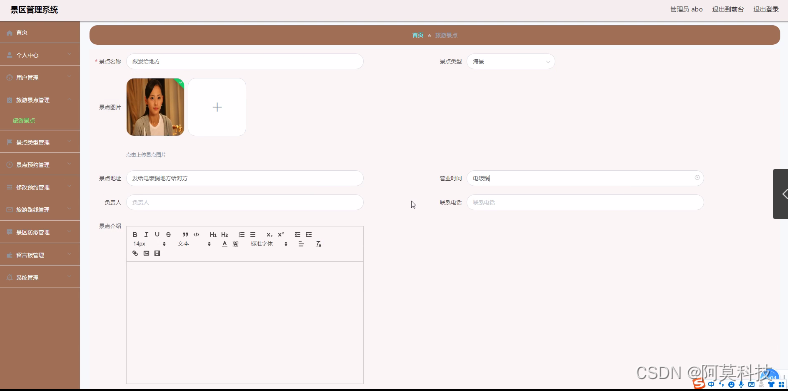Open the 系统管理 sidebar menu
Screen dimensions: 788x391
coord(40,277)
